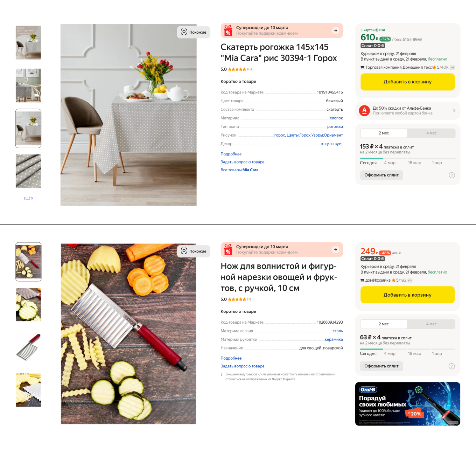This screenshot has height=449, width=476.
Task: Click the Похожие similar-search icon on tablecloth image
Action: pos(184,32)
